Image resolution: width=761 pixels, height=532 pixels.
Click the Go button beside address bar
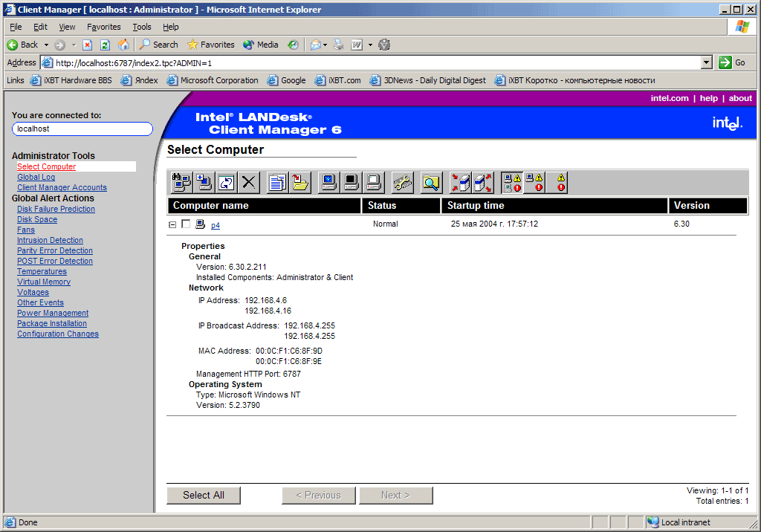(733, 62)
